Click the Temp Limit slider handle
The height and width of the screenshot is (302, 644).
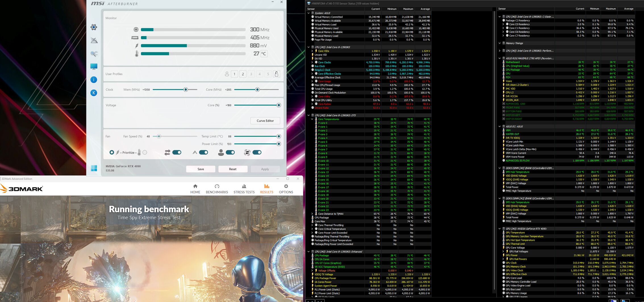[279, 137]
